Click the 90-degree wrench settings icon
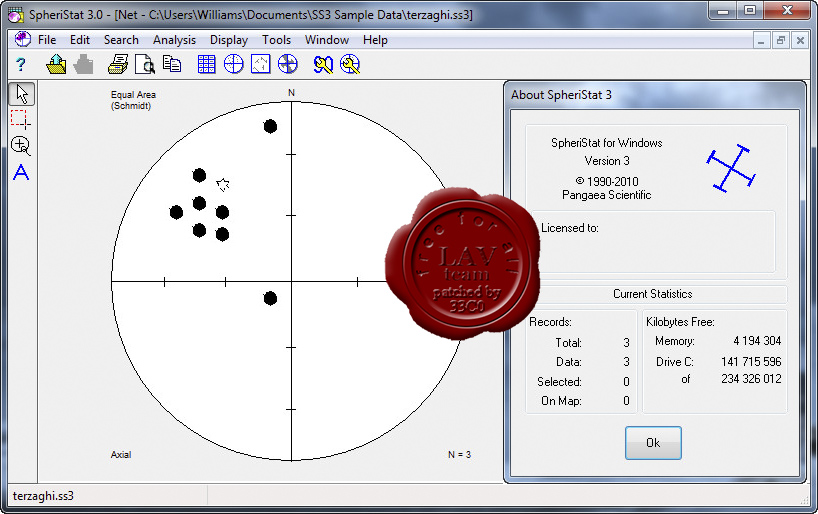 (x=323, y=65)
